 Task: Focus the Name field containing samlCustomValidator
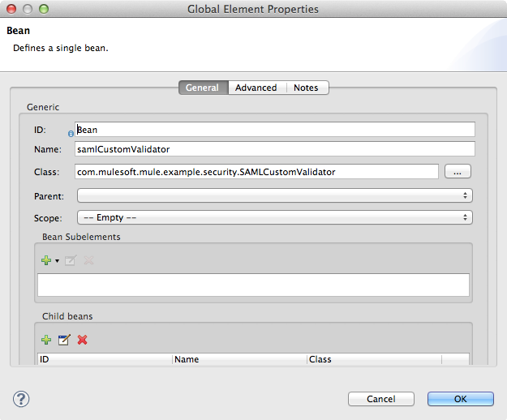pyautogui.click(x=274, y=149)
